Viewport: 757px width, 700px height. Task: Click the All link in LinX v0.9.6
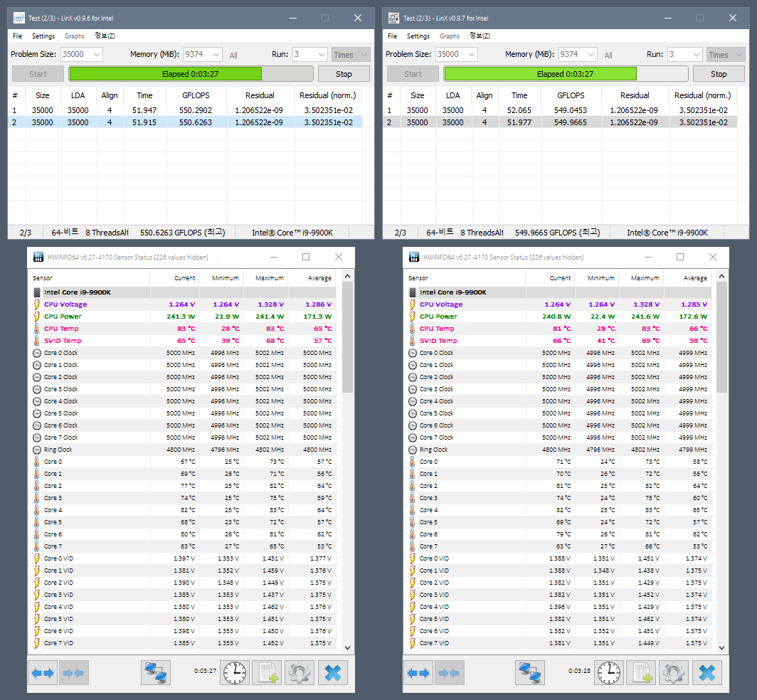(x=233, y=55)
